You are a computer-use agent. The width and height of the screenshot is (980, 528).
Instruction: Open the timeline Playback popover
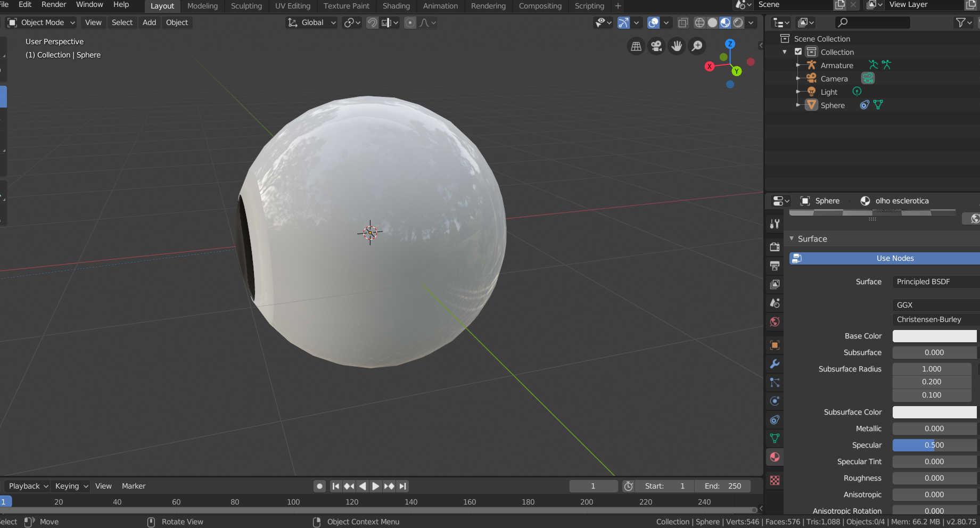28,486
